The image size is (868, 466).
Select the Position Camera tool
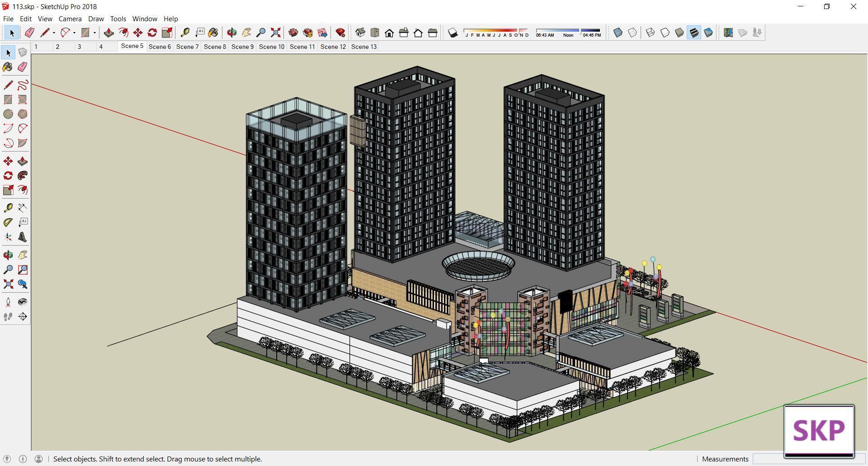click(x=8, y=302)
